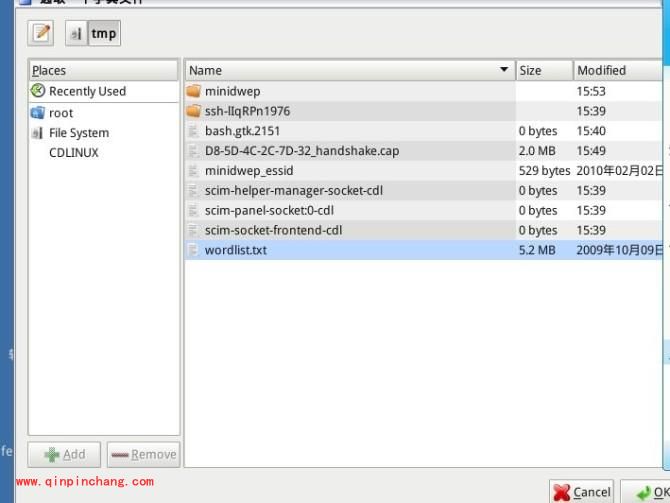This screenshot has height=503, width=670.
Task: Sort by the Size column header
Action: pos(543,70)
